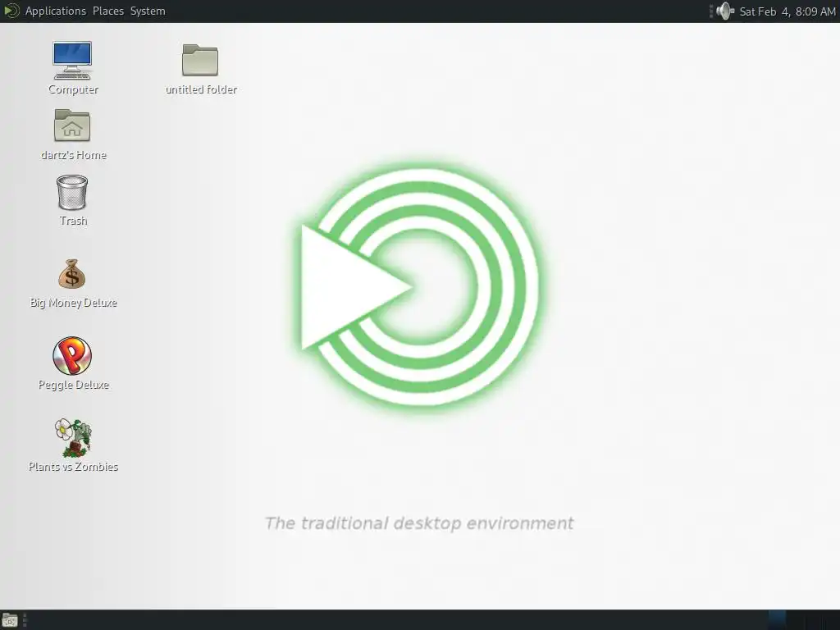Open the volume control speaker icon
This screenshot has width=840, height=630.
[x=725, y=11]
